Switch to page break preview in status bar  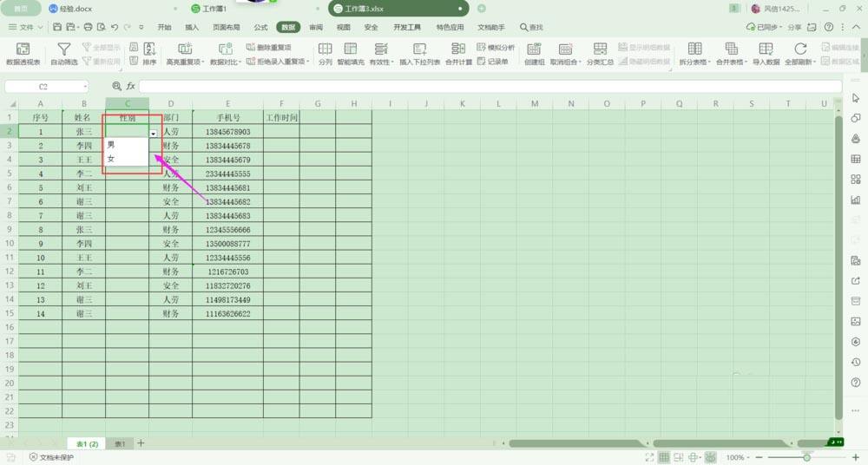678,457
